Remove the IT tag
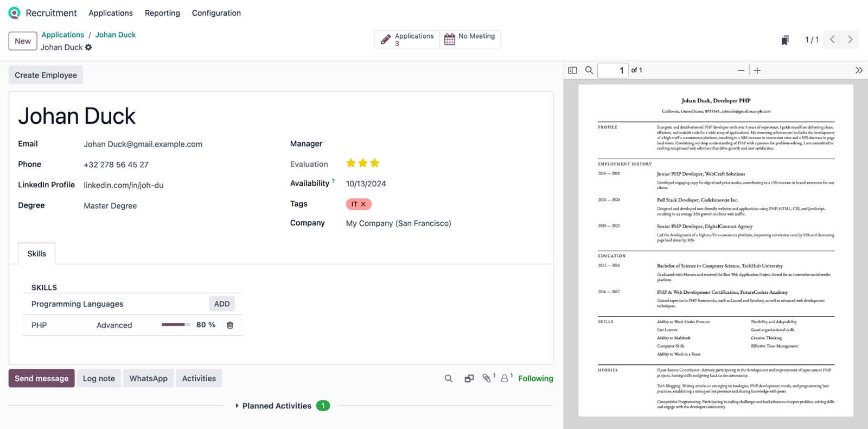The image size is (868, 429). [363, 204]
